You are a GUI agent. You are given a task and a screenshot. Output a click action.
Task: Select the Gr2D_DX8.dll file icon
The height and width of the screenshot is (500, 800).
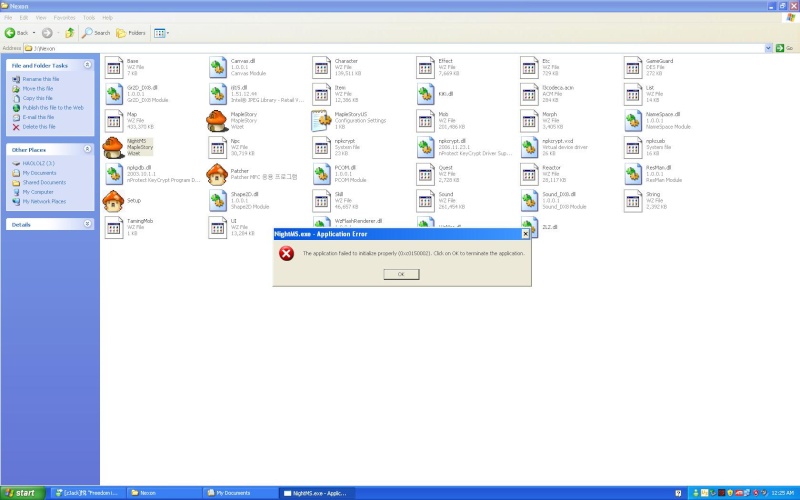tap(113, 94)
